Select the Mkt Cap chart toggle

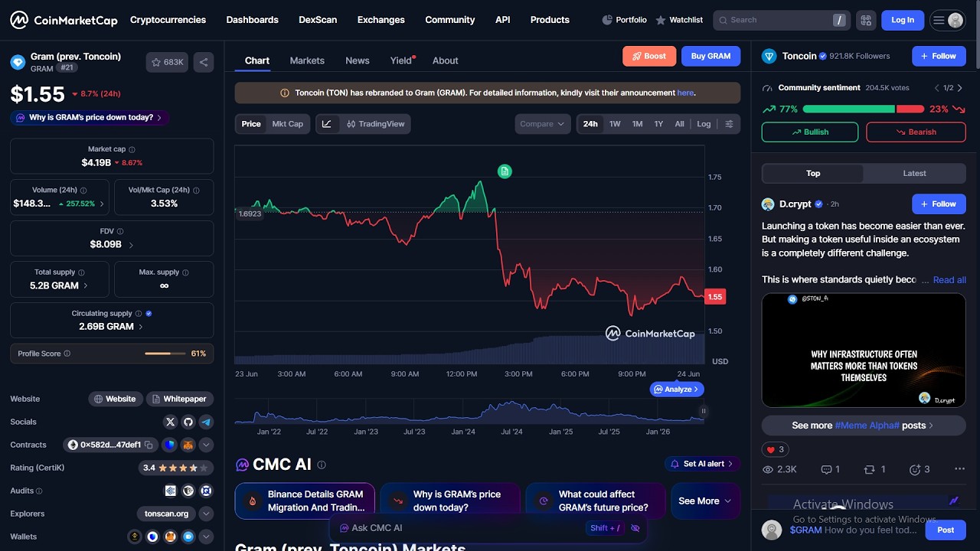(288, 124)
